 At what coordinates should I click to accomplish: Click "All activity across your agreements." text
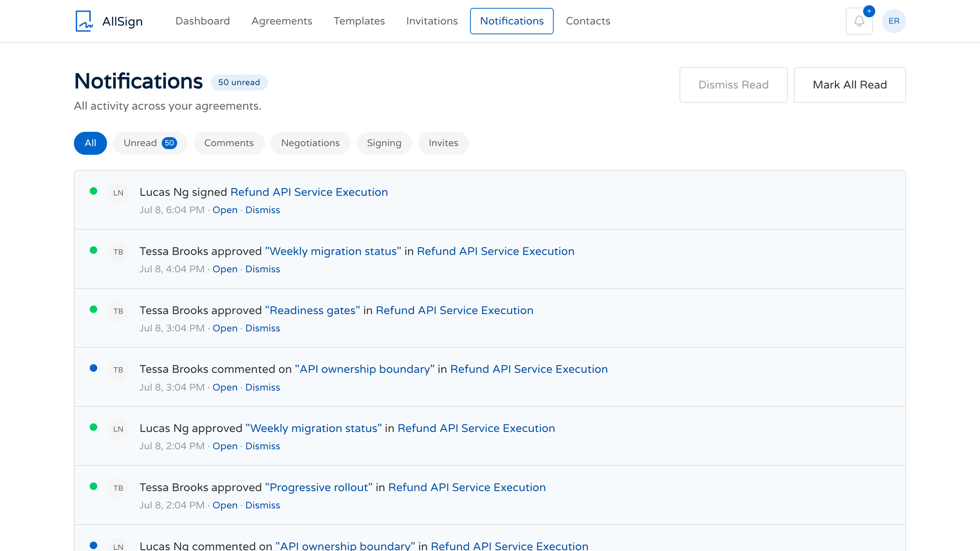(x=167, y=106)
